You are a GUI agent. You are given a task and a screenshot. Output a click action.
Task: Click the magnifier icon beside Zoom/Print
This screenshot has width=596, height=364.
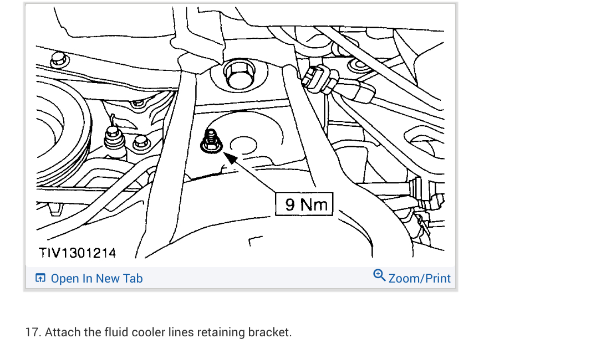tap(379, 275)
